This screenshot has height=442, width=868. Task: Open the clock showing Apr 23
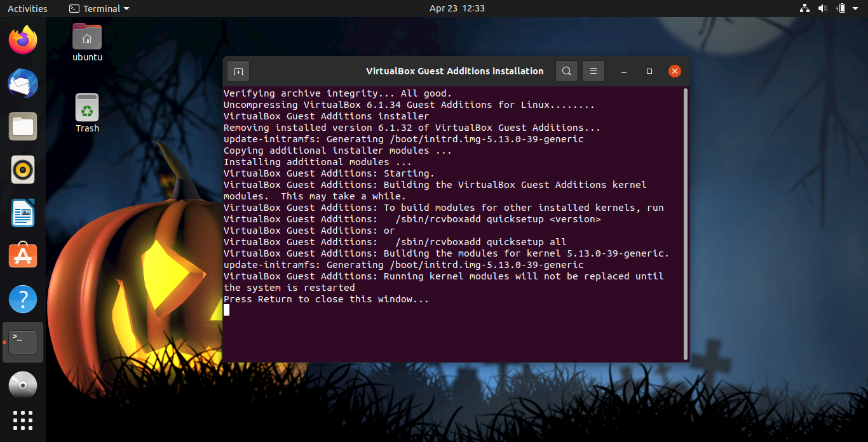click(x=457, y=8)
